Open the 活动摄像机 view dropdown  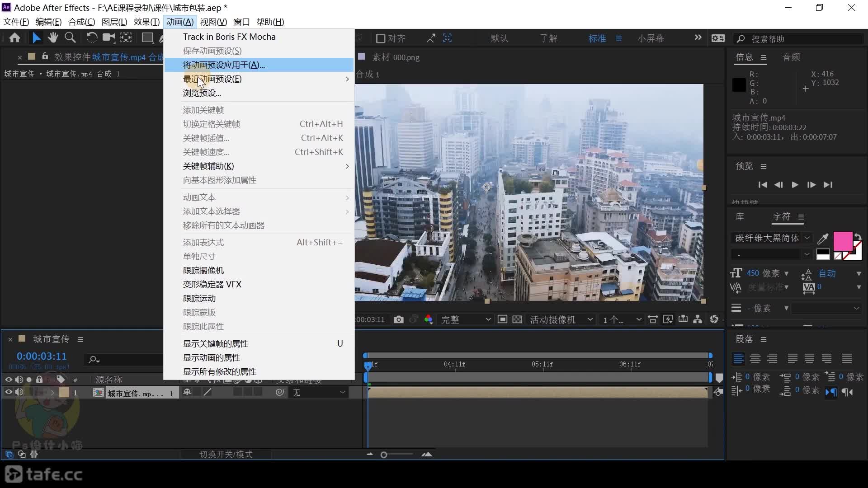[x=561, y=319]
